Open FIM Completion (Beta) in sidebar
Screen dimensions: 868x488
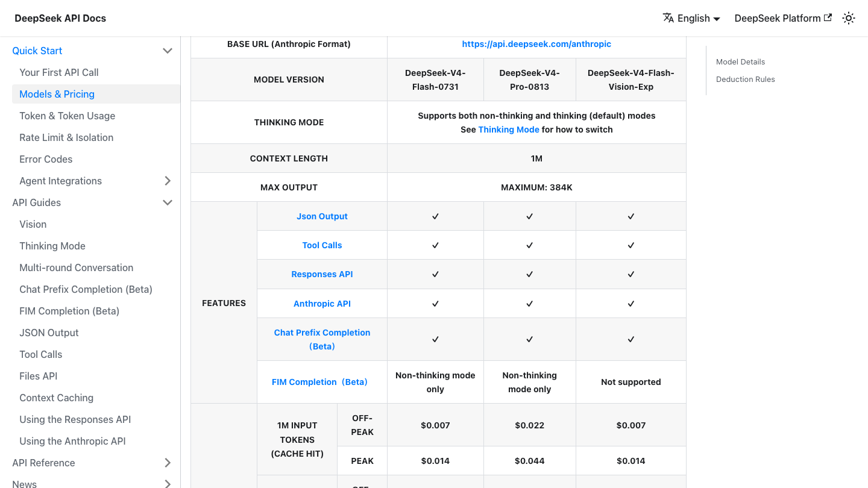(69, 311)
